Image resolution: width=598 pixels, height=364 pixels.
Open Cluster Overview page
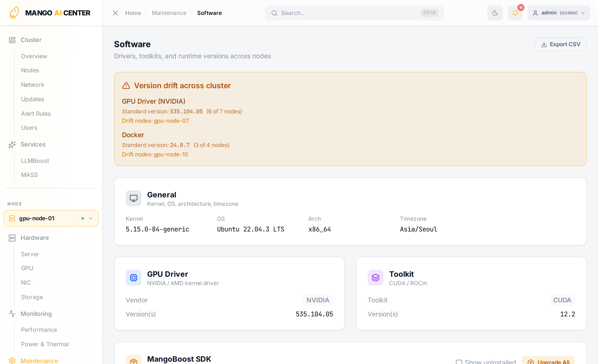pyautogui.click(x=34, y=56)
